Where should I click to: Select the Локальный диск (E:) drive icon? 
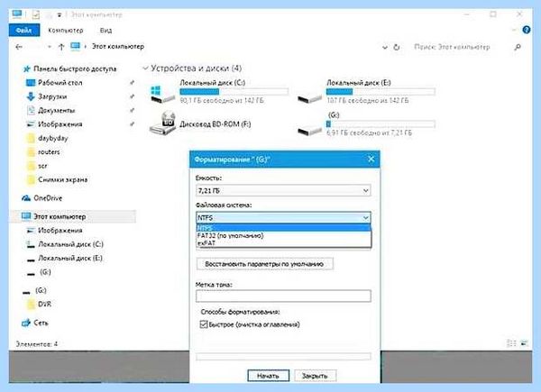coord(309,98)
